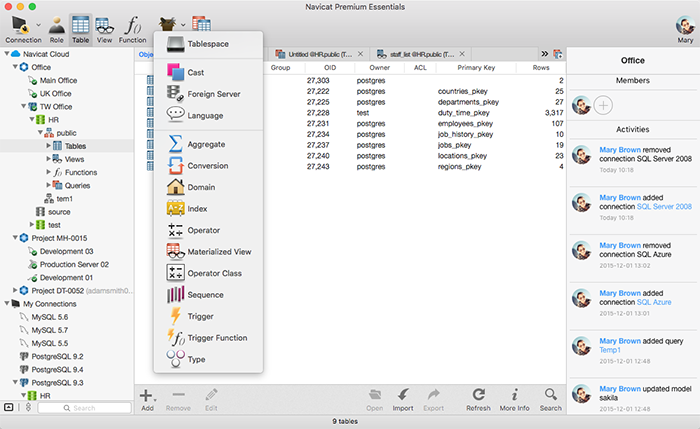Collapse the TW Office connection node
Viewport: 700px width, 429px height.
(23, 106)
